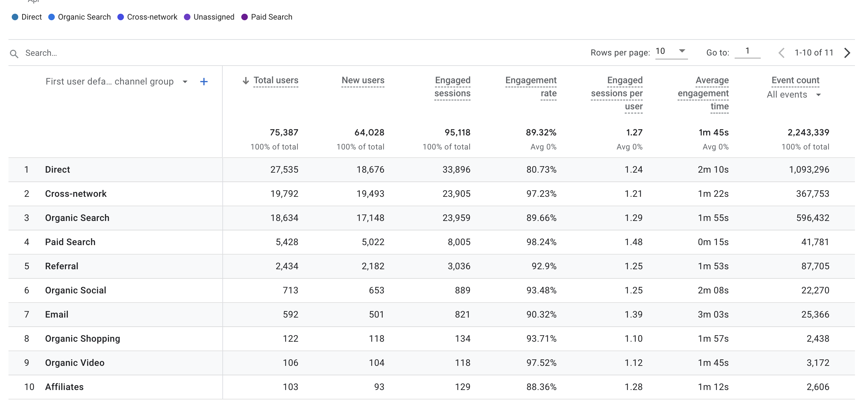Click the Total users sort arrow
868x406 pixels.
click(x=246, y=81)
